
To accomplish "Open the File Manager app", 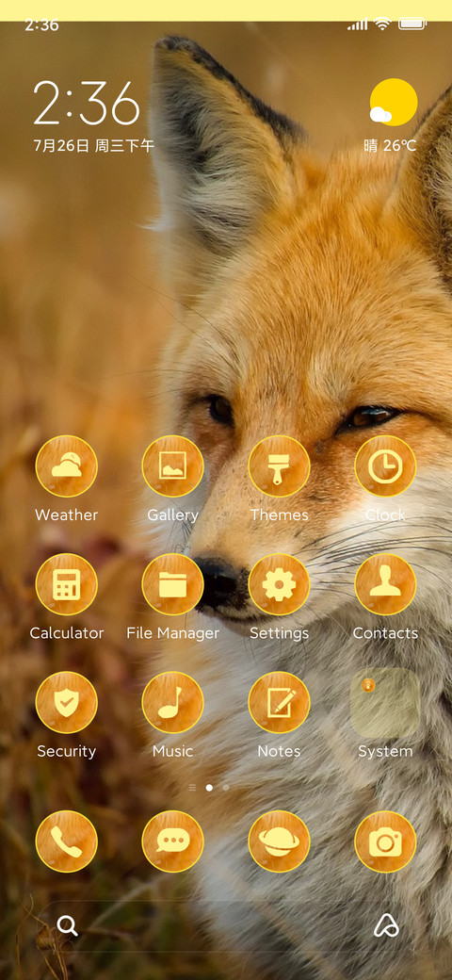I will pyautogui.click(x=173, y=584).
